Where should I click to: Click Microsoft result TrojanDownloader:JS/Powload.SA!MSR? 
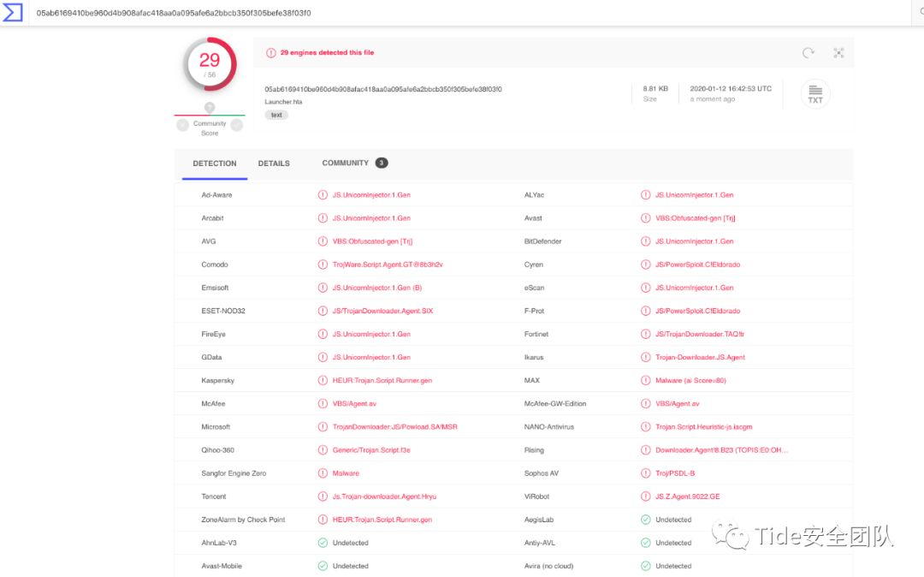pos(394,426)
